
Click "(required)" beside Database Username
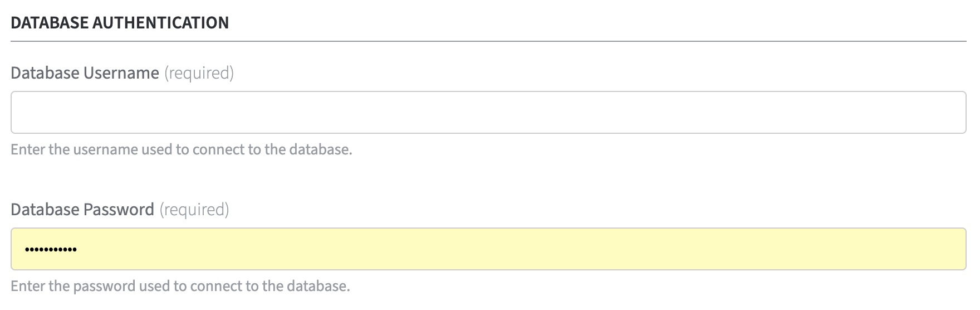[199, 73]
